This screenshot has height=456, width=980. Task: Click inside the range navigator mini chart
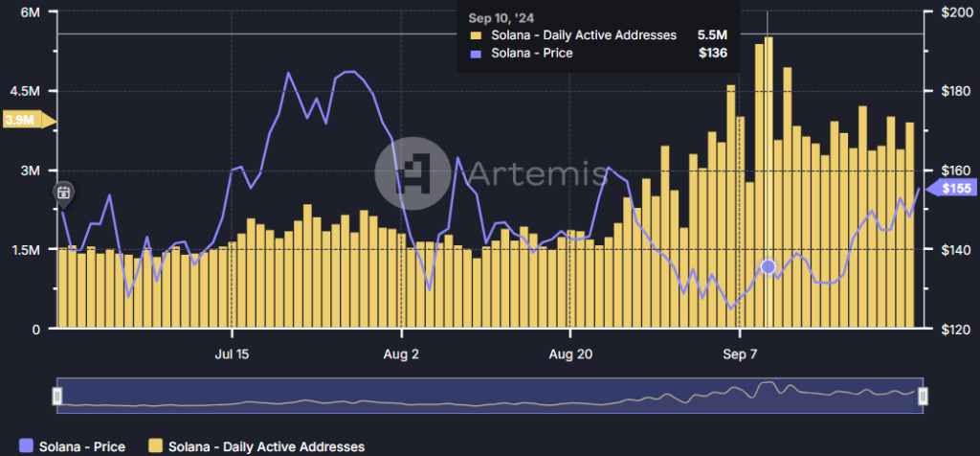[x=490, y=396]
